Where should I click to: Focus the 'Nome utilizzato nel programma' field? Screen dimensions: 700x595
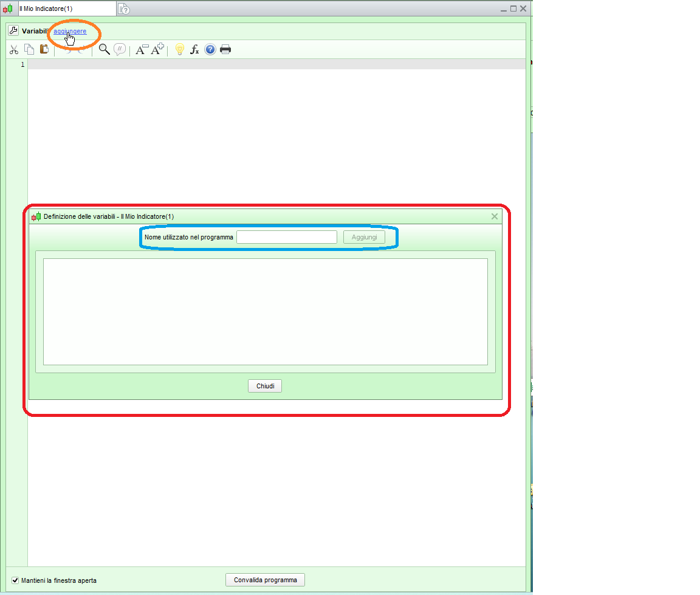287,237
